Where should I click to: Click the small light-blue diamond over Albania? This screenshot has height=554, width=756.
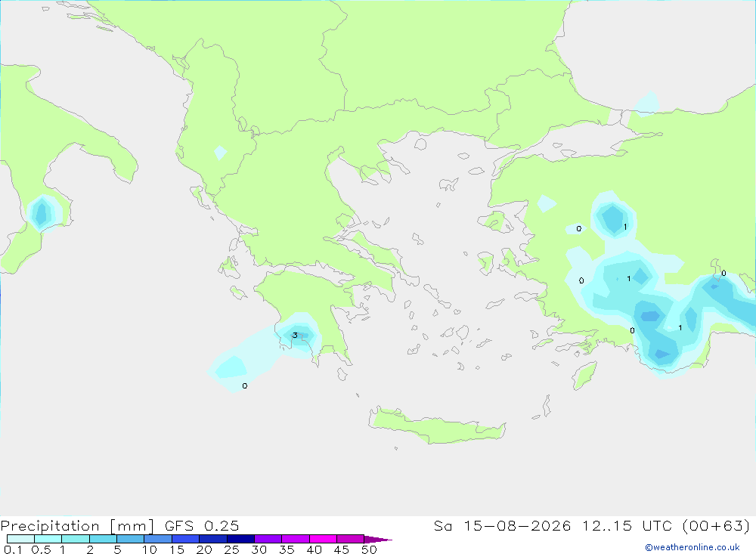click(x=220, y=153)
